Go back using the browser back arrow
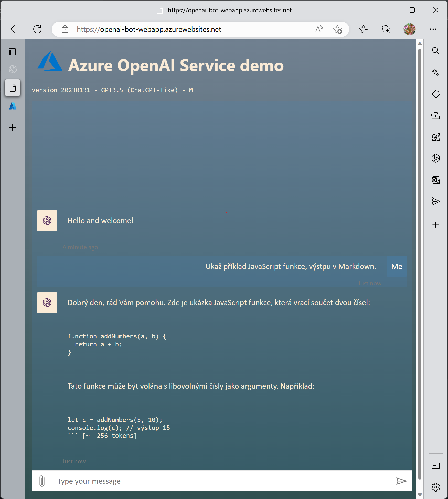 click(15, 29)
